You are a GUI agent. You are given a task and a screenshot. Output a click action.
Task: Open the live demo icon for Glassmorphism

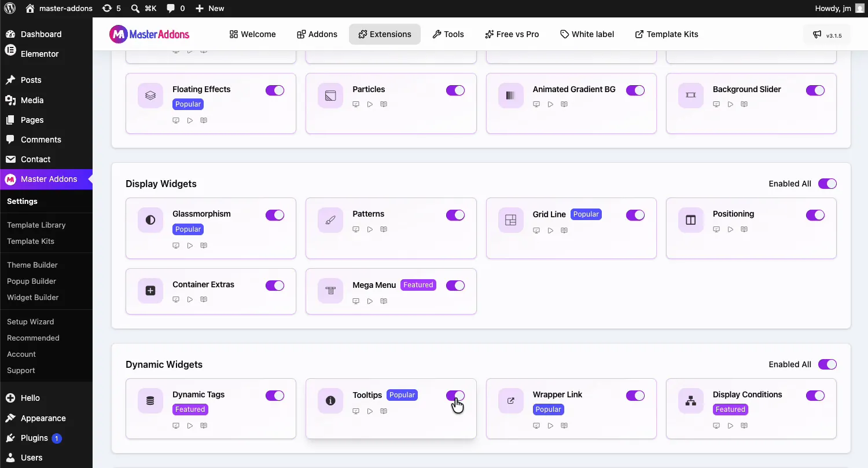(x=176, y=246)
